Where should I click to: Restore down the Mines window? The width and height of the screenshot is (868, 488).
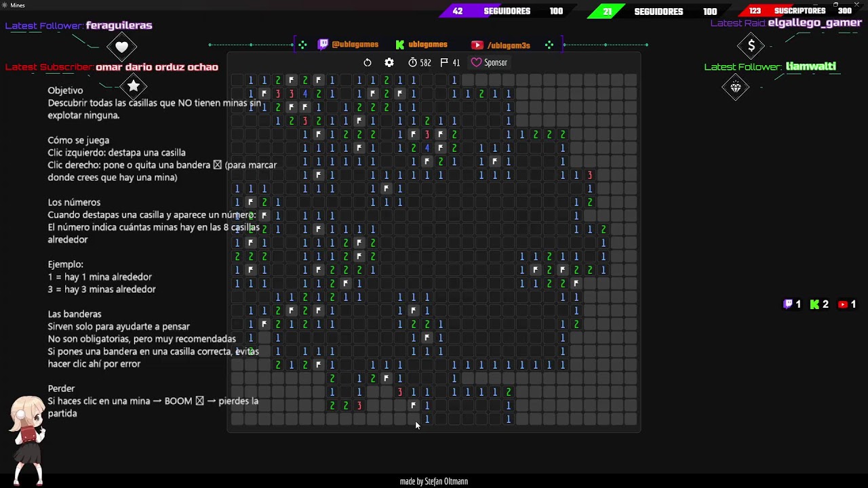tap(835, 5)
